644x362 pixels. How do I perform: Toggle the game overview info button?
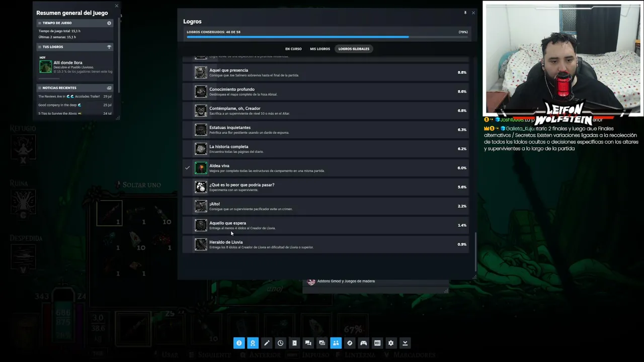pos(239,343)
